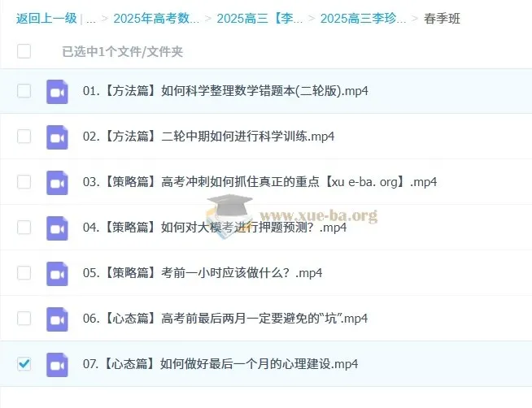The width and height of the screenshot is (532, 408).
Task: Click video icon for 06 避免的坑 file
Action: coord(57,319)
